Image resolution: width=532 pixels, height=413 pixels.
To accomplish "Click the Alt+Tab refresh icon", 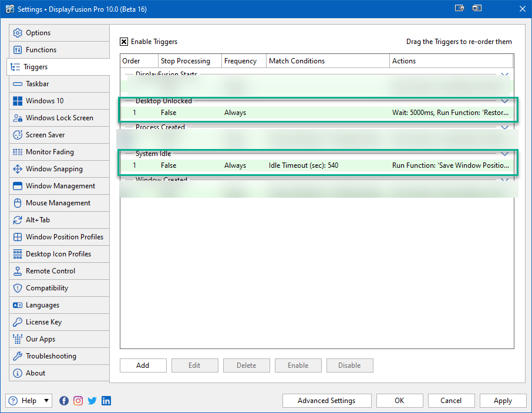I will point(17,220).
